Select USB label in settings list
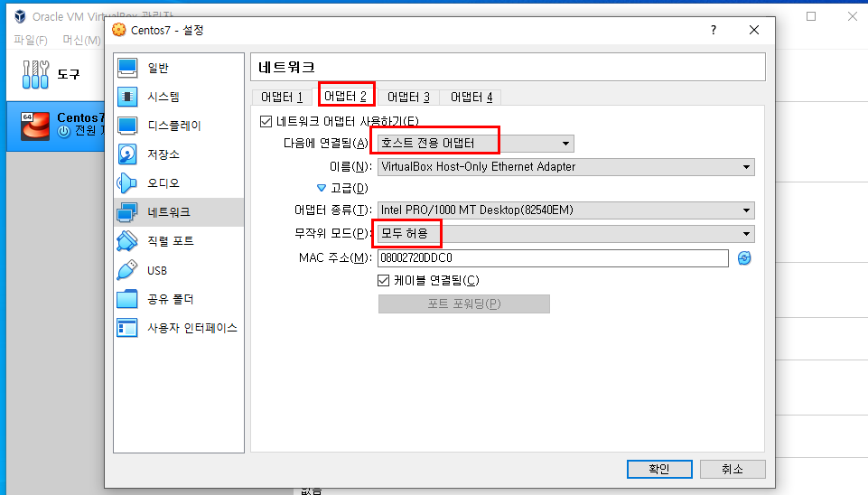This screenshot has height=495, width=868. tap(157, 271)
